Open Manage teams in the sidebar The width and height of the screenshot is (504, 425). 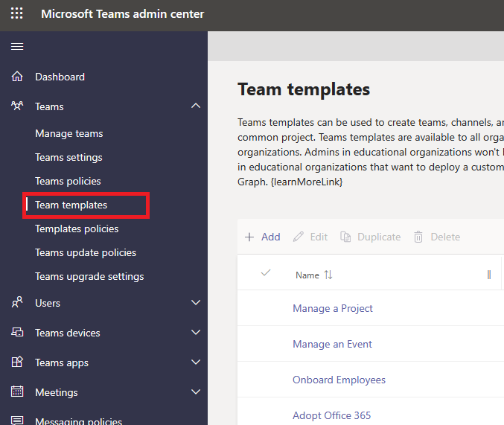point(69,133)
